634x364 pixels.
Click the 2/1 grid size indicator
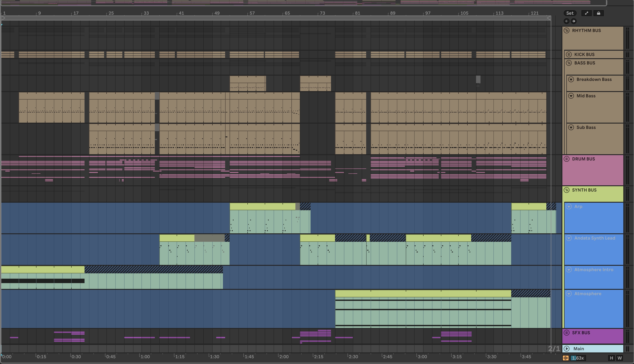point(554,348)
